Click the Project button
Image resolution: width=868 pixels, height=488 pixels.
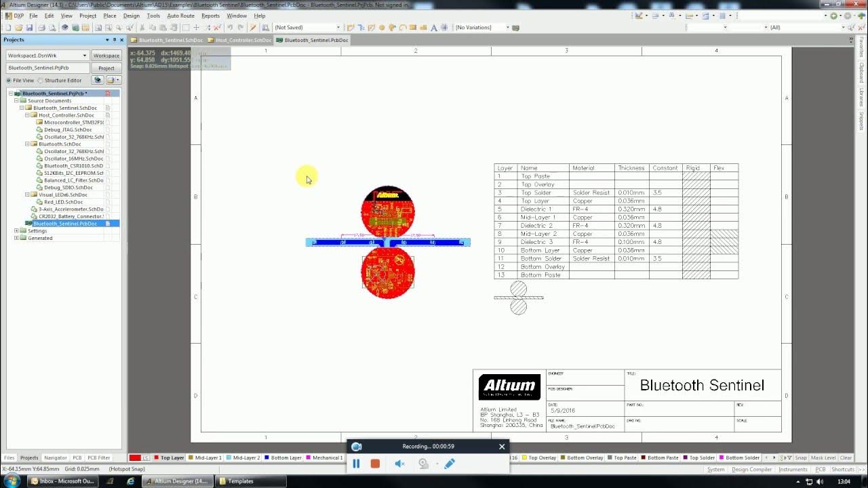click(x=106, y=68)
